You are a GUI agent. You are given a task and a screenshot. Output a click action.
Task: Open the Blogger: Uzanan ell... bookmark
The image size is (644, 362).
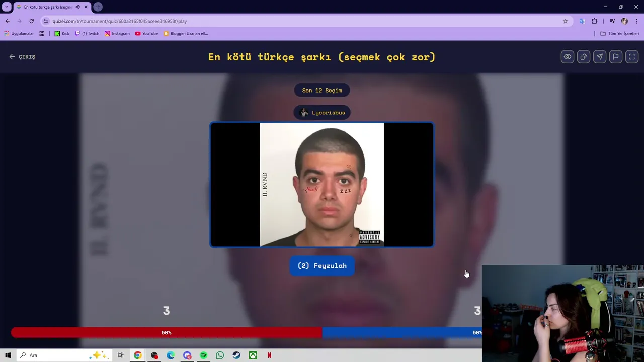186,34
